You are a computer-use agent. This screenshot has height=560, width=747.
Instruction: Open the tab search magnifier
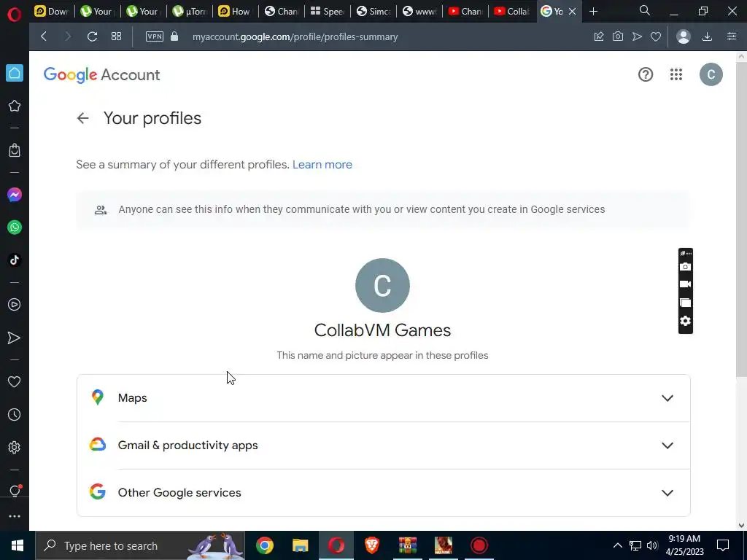[x=645, y=10]
